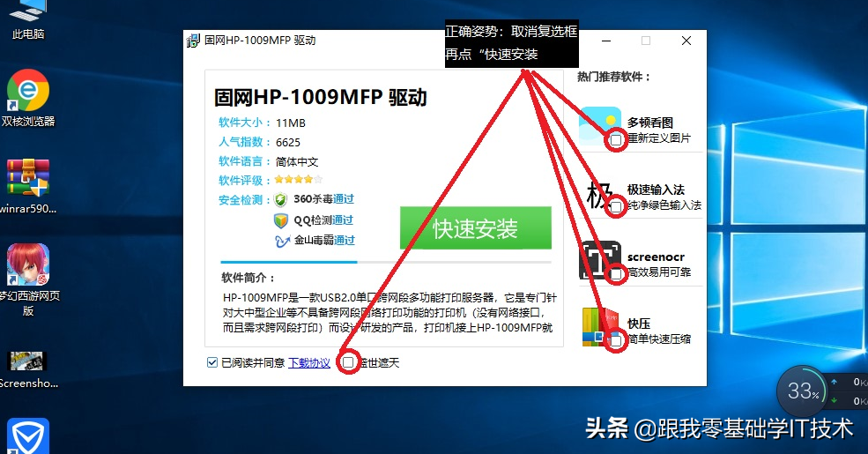Close the installer window
Viewport: 868px width, 454px height.
pos(686,41)
